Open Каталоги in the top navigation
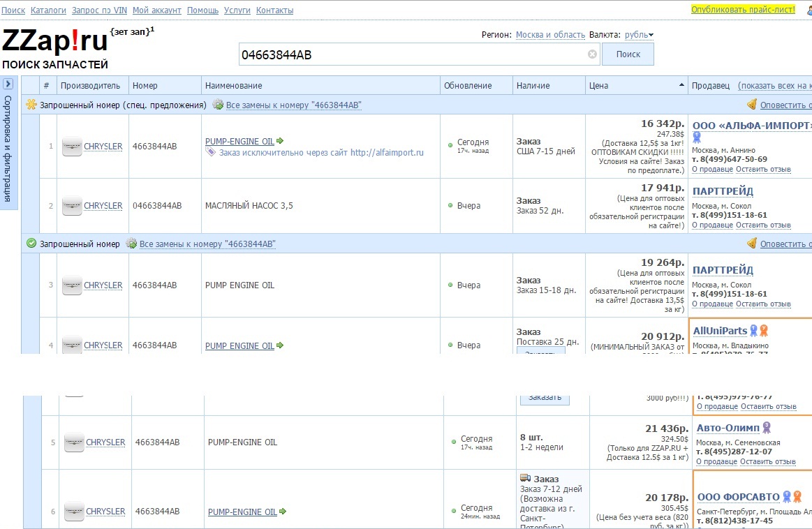The height and width of the screenshot is (529, 812). 48,10
